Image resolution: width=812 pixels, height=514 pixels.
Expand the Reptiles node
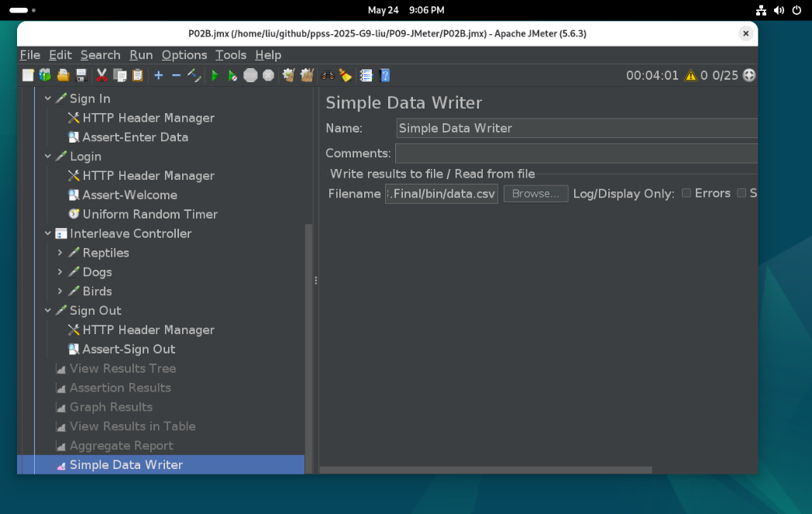pyautogui.click(x=60, y=252)
